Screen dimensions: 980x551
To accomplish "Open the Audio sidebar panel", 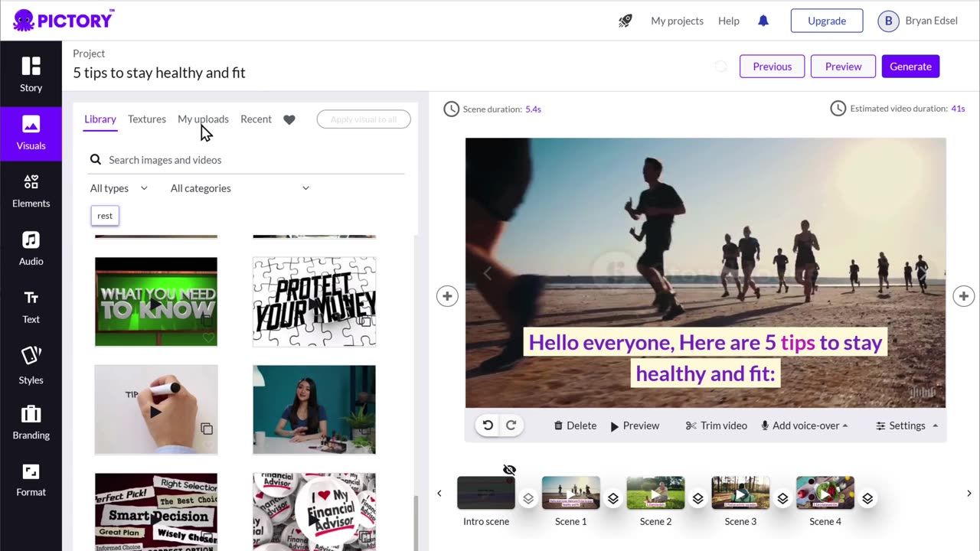I will pyautogui.click(x=31, y=249).
